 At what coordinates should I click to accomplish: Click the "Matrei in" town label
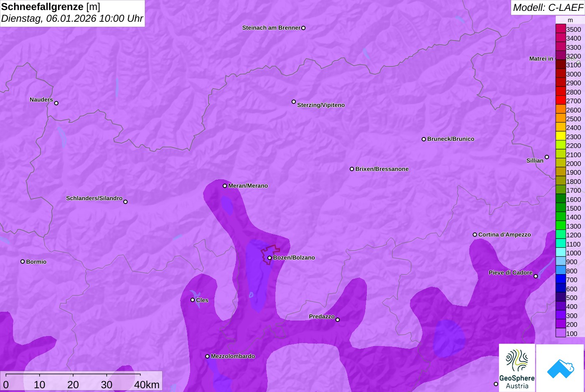click(x=541, y=59)
